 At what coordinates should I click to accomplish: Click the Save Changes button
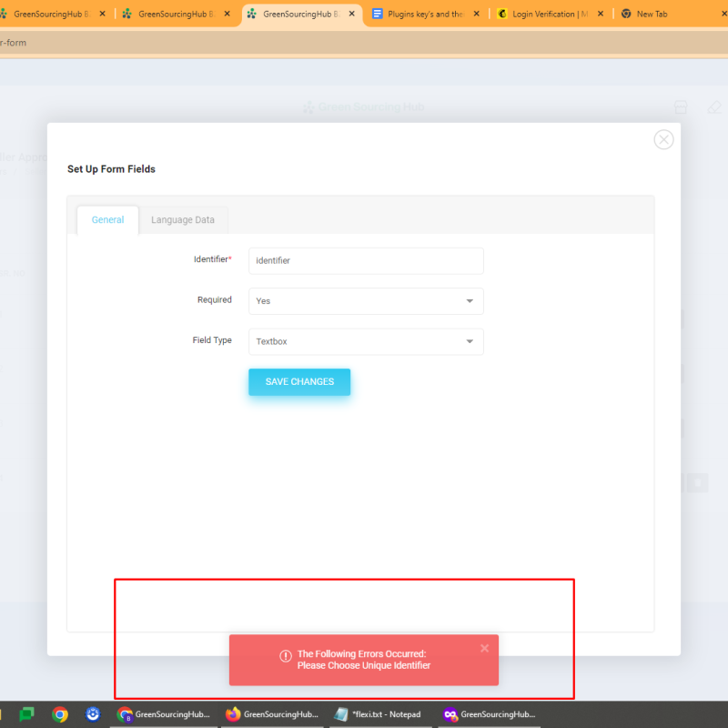[299, 382]
